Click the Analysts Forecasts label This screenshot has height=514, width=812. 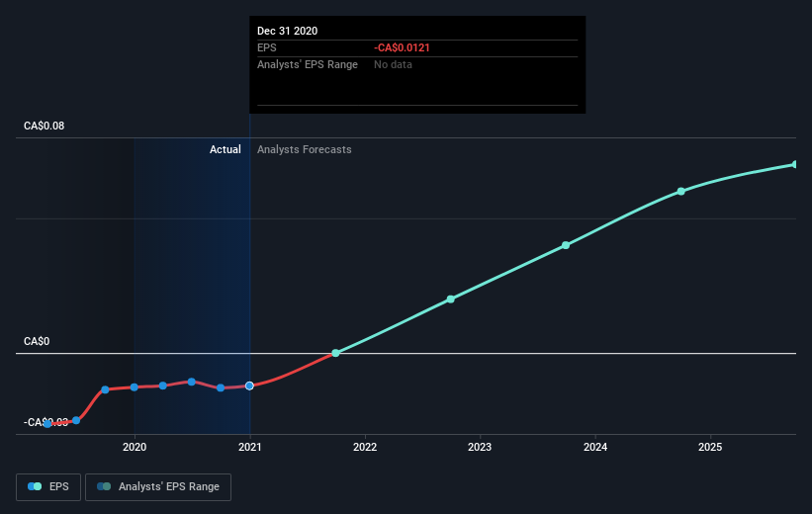[305, 149]
